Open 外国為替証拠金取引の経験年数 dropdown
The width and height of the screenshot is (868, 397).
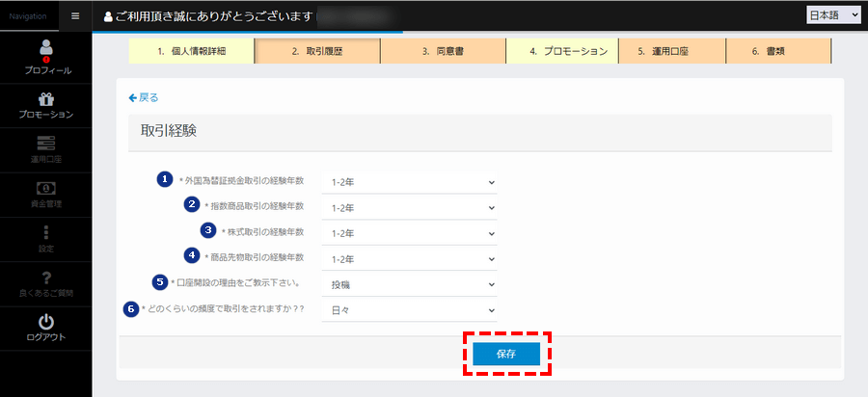[409, 182]
